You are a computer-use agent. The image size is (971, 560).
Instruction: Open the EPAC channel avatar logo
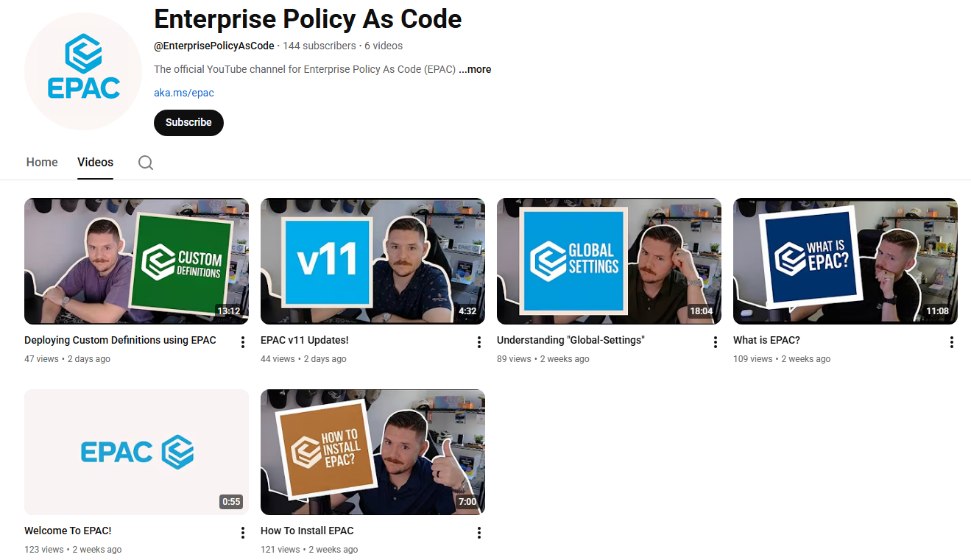(83, 71)
